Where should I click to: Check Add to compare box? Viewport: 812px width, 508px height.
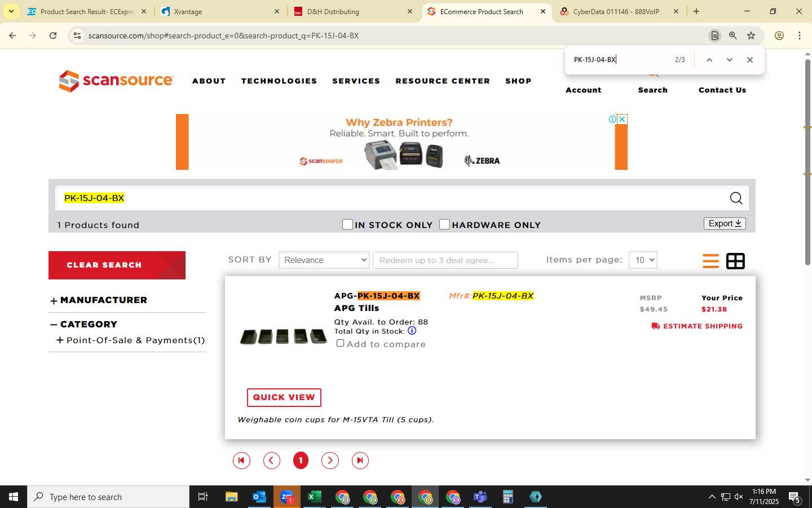click(340, 343)
